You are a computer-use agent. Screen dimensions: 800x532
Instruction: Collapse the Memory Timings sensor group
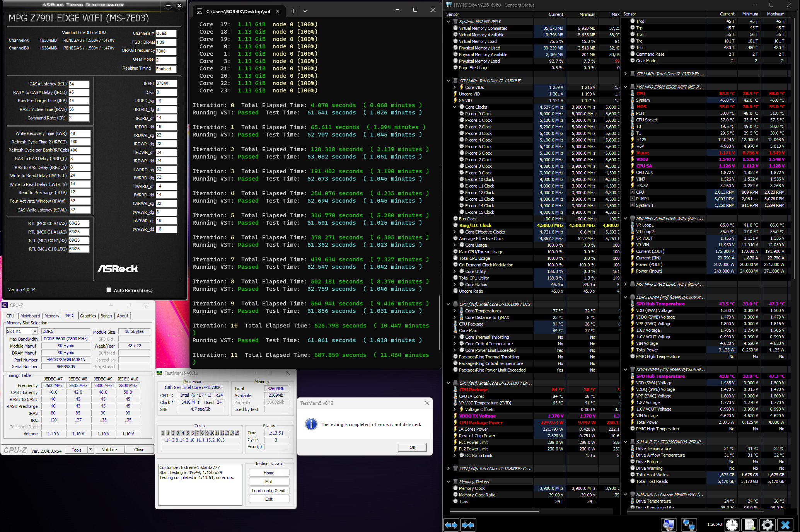click(448, 482)
